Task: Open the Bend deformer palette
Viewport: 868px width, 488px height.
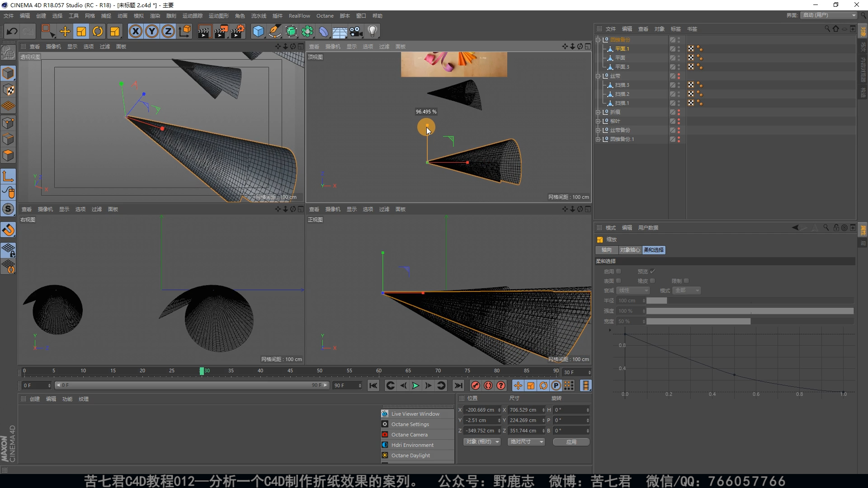Action: (x=324, y=31)
